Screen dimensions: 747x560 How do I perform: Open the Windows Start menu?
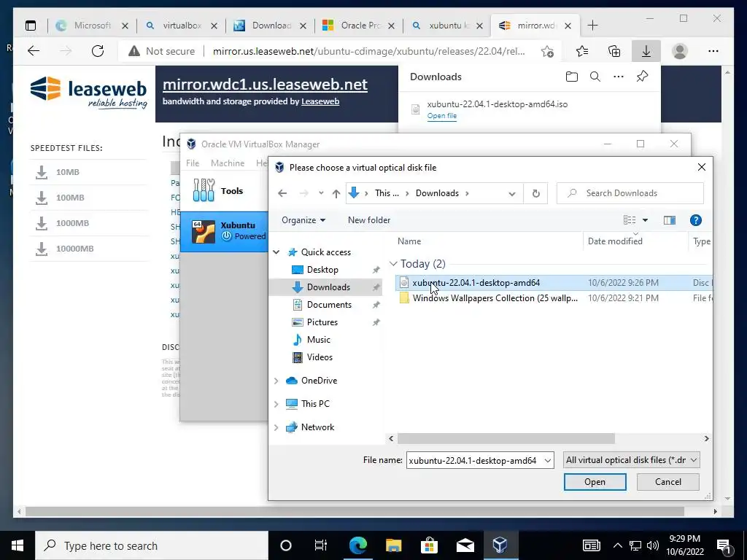pyautogui.click(x=18, y=545)
